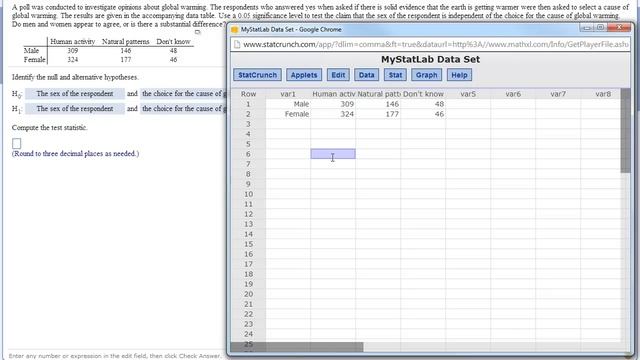Open H1 'the choice for the cause' dropdown
Image resolution: width=640 pixels, height=360 pixels.
183,109
